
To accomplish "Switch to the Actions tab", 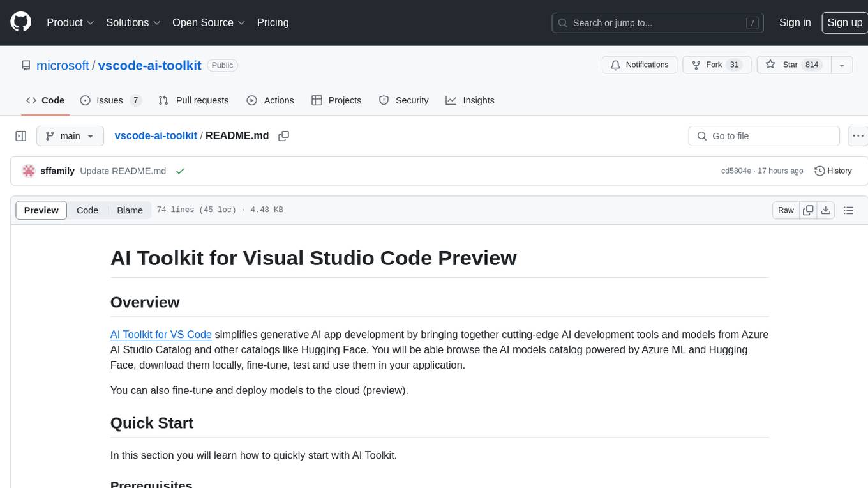I will tap(270, 100).
